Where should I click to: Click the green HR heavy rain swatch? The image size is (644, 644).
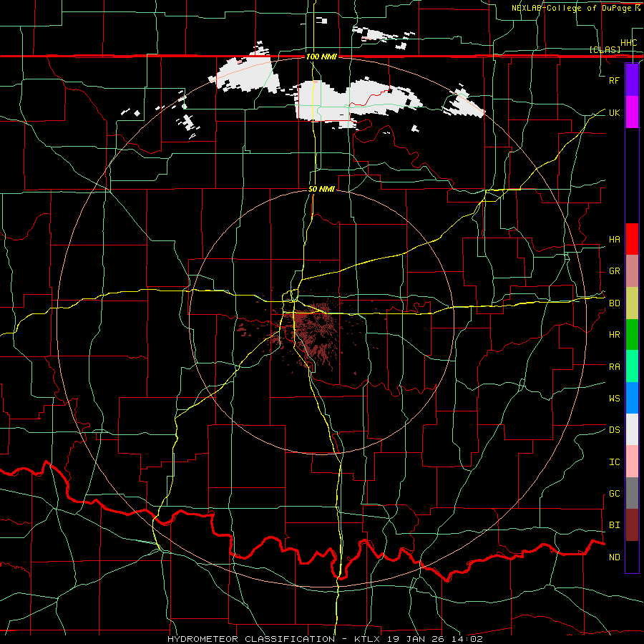click(x=632, y=335)
